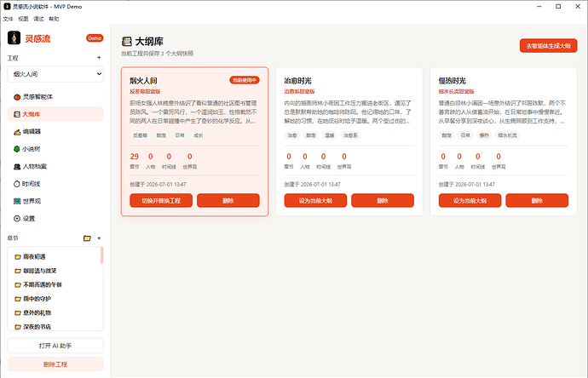Click the 温暖 tag on 治愈时光 card

coord(329,135)
